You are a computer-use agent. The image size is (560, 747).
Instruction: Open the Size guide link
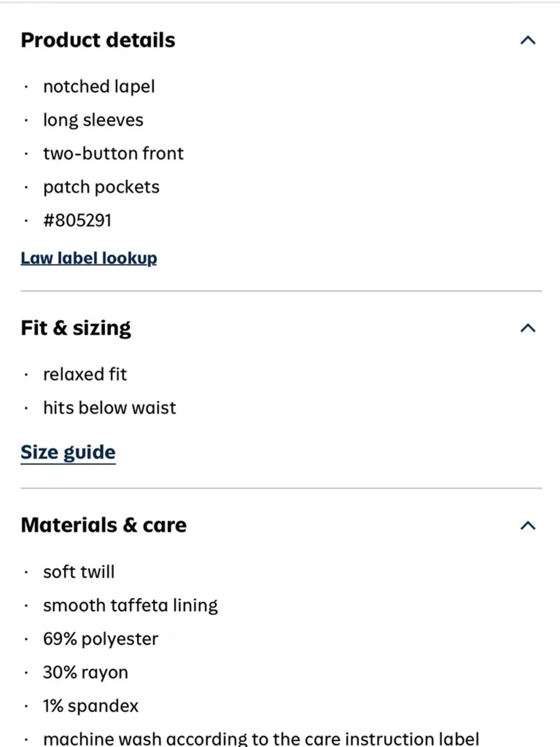point(68,452)
